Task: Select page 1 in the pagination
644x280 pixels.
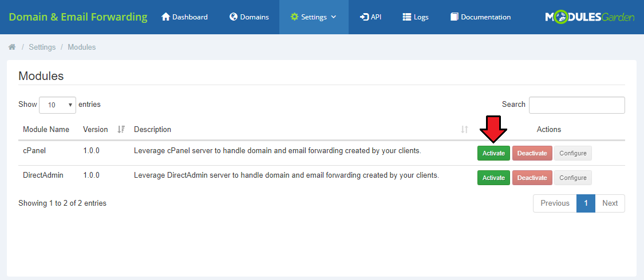Action: [x=586, y=203]
